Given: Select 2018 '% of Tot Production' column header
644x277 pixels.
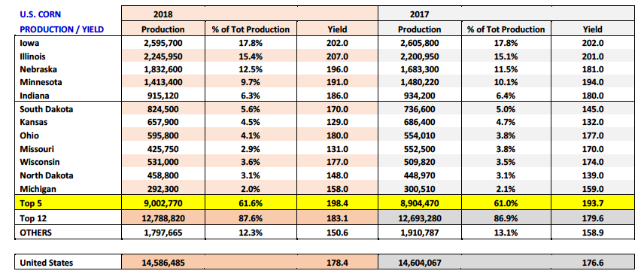Looking at the screenshot, I should (x=251, y=29).
